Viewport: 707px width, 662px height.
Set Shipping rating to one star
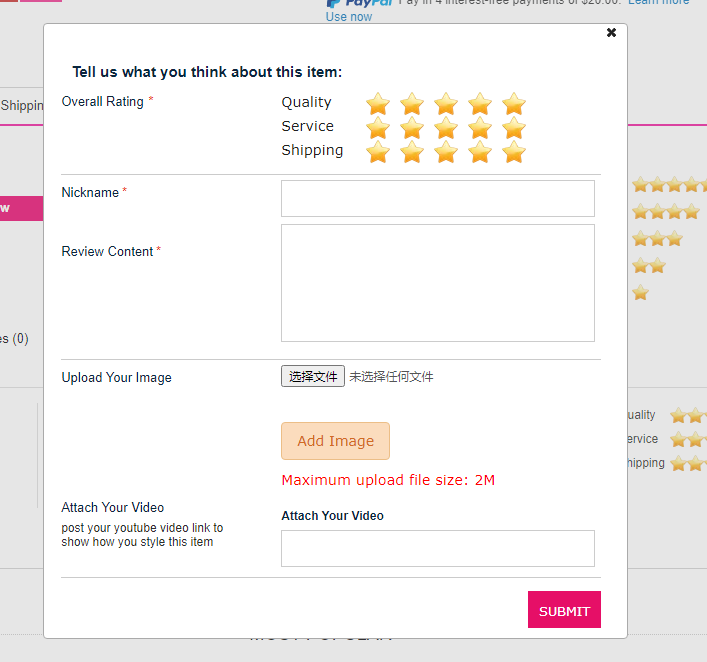pyautogui.click(x=378, y=152)
